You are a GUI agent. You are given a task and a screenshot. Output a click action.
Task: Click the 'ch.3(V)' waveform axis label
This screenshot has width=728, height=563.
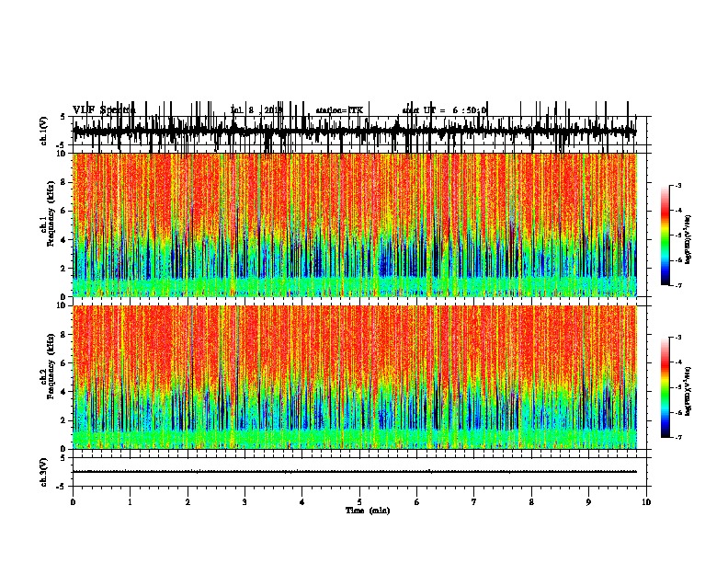(x=44, y=472)
